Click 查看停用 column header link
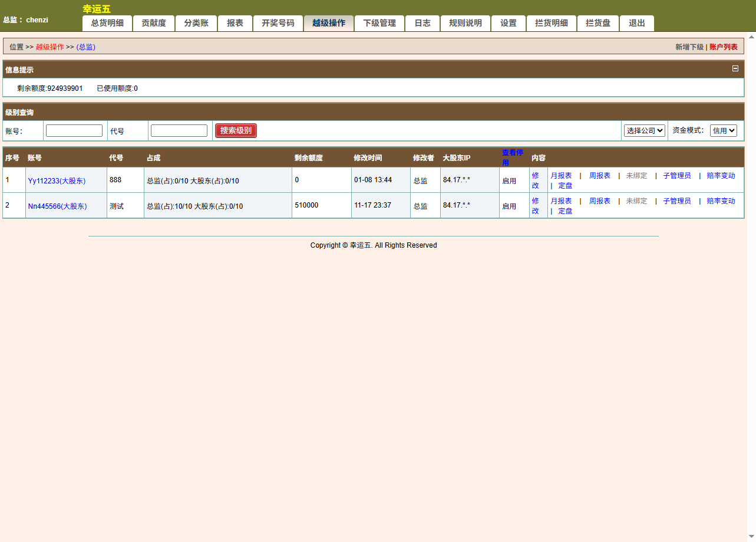This screenshot has height=542, width=756. pos(512,157)
